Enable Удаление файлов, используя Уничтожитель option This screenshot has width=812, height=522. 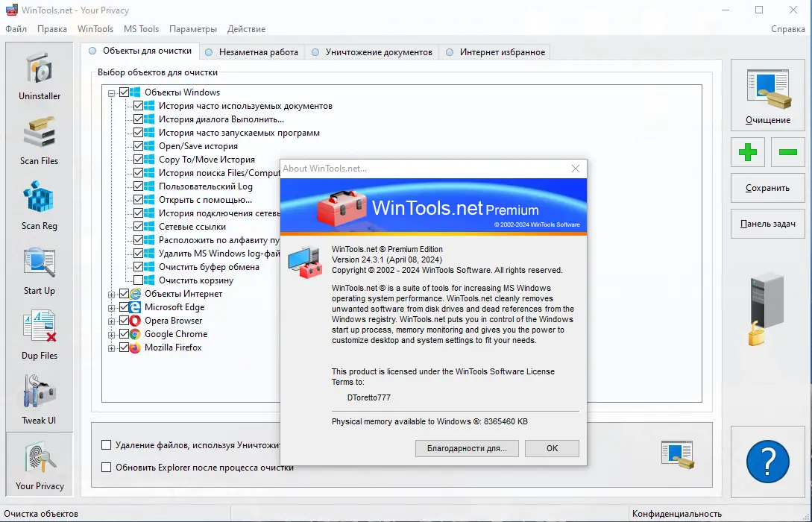(x=106, y=445)
